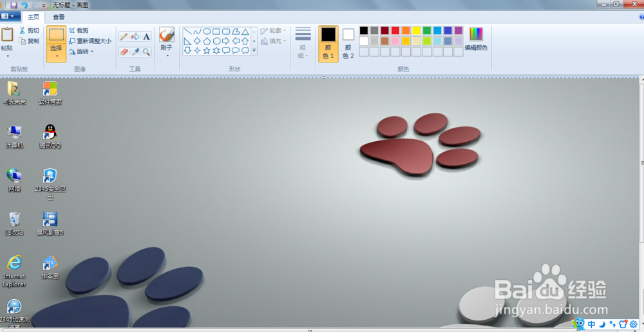Viewport: 644px width, 332px height.
Task: Pick the Cloud callout shape
Action: [x=245, y=50]
